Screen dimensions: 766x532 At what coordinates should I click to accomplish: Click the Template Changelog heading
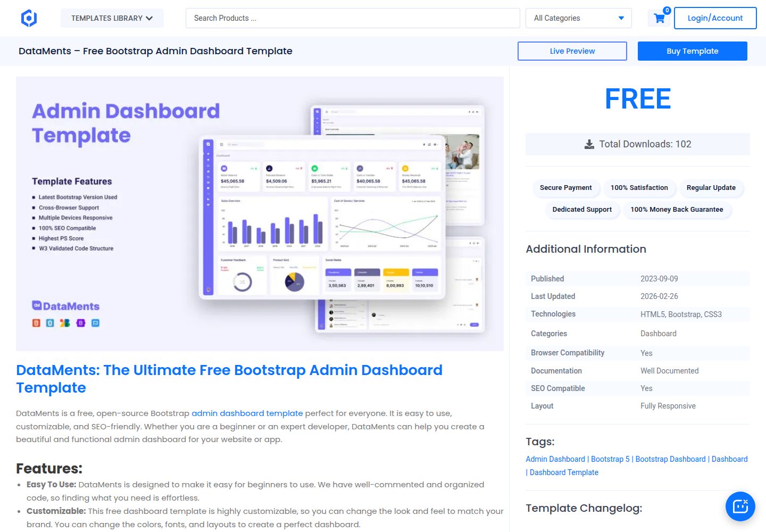[584, 508]
